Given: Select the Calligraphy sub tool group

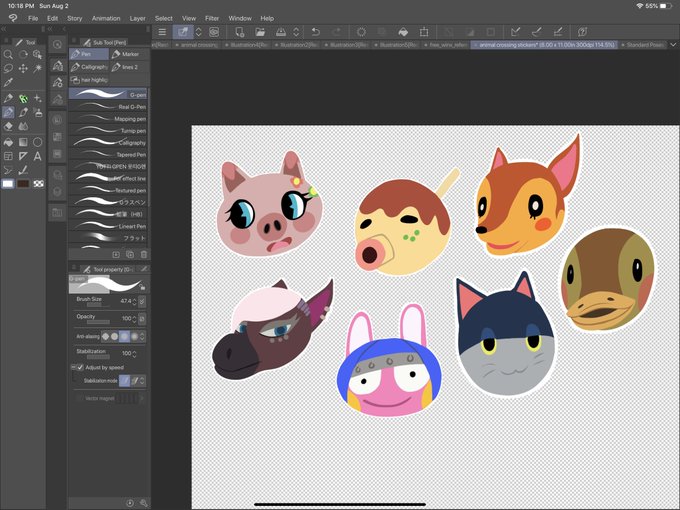Looking at the screenshot, I should tap(89, 67).
